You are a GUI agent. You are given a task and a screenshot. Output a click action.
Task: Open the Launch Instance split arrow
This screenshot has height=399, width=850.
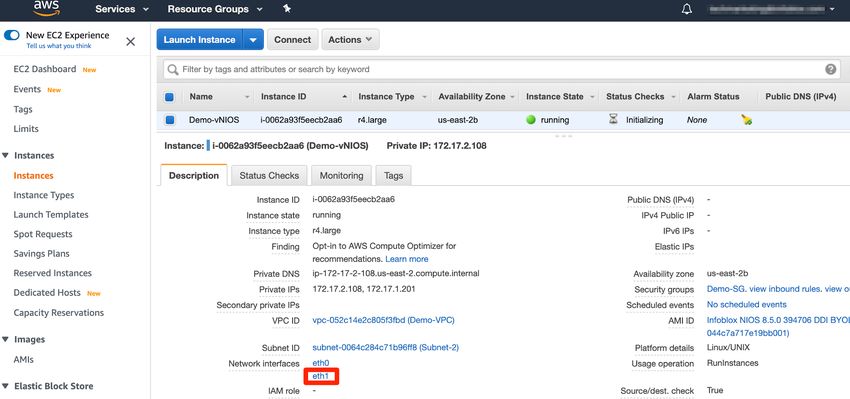click(x=253, y=40)
